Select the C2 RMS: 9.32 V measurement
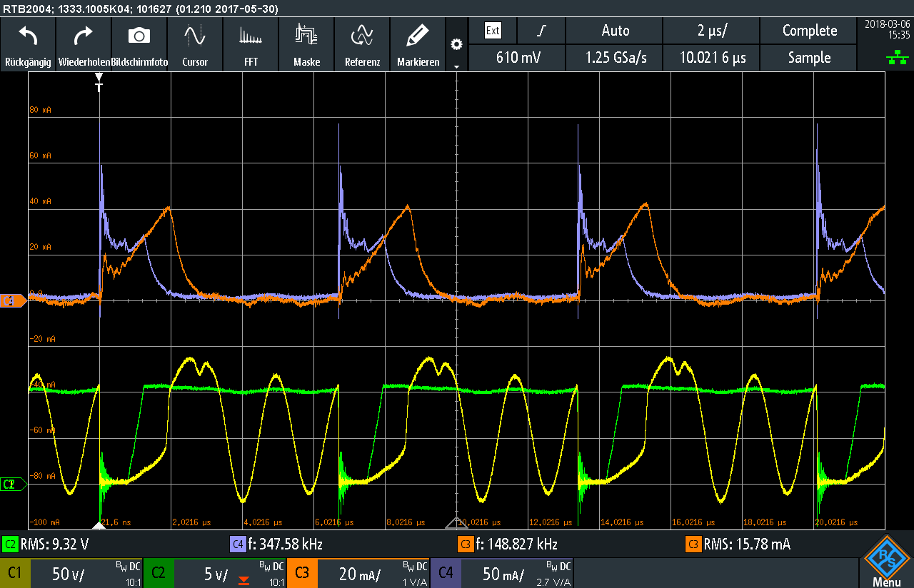914x588 pixels. click(46, 544)
